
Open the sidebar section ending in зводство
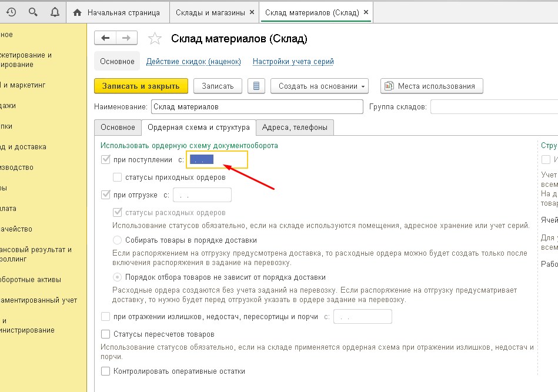17,167
